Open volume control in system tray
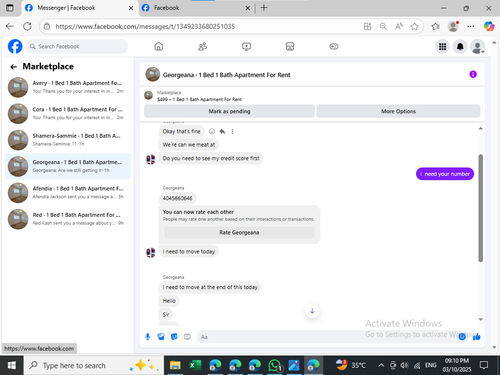Image resolution: width=500 pixels, height=375 pixels. [x=404, y=365]
